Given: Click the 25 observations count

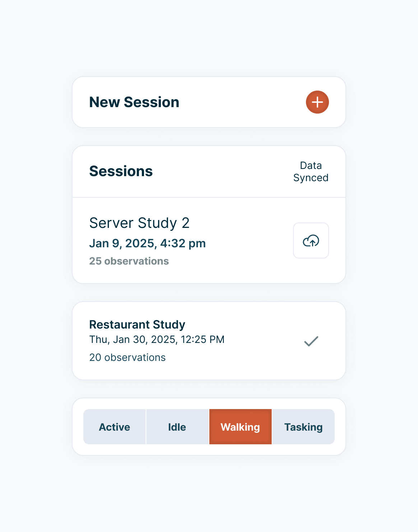Looking at the screenshot, I should click(129, 261).
